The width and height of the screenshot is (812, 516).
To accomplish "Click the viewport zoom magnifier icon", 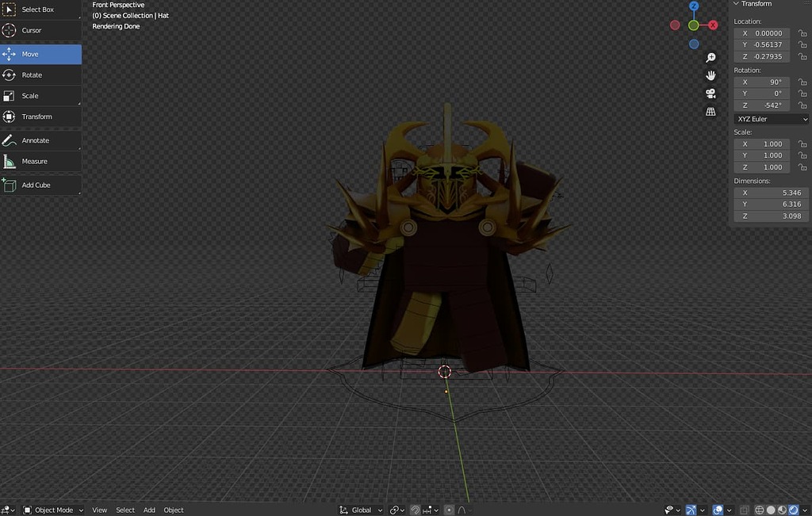I will [x=710, y=57].
